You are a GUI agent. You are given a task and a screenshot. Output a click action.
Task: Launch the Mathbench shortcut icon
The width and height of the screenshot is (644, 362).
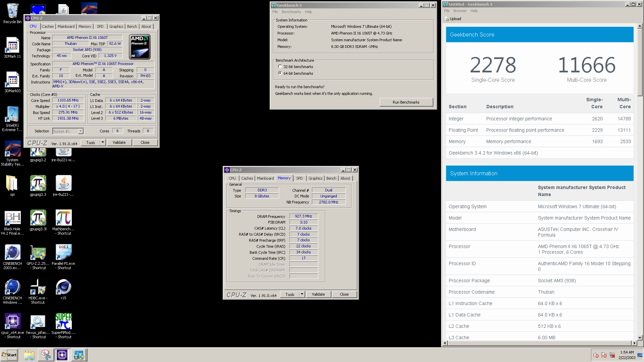pos(63,223)
